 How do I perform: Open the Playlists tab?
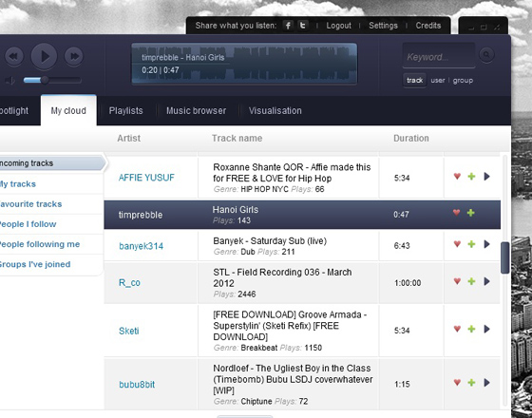click(x=125, y=110)
